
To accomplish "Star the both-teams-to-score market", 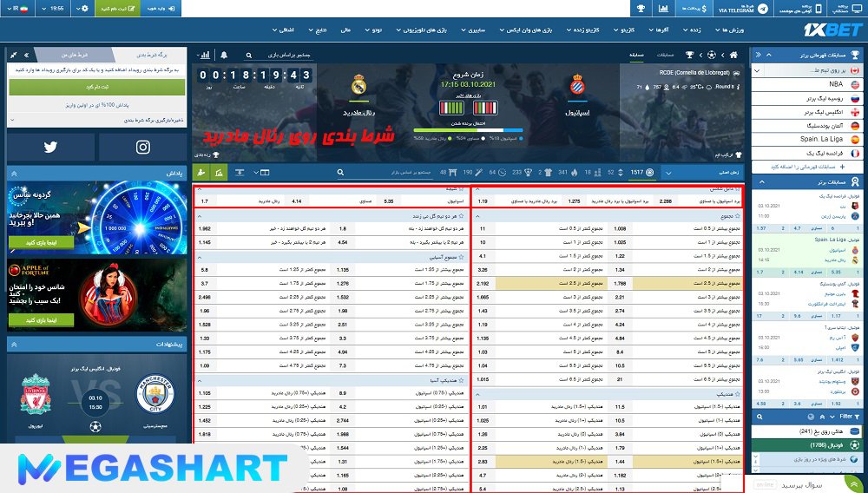I will pyautogui.click(x=461, y=216).
